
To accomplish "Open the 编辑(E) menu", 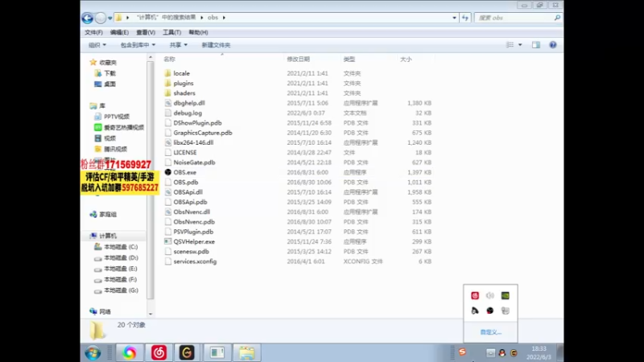I will click(119, 32).
